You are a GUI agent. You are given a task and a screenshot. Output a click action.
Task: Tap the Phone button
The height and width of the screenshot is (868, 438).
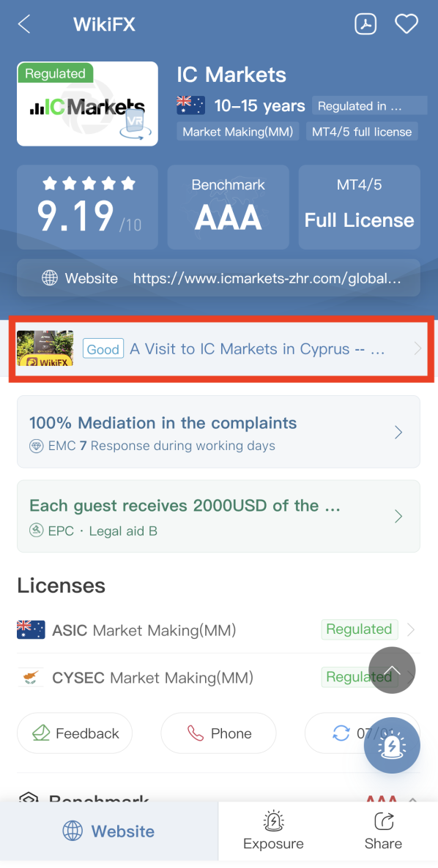(x=219, y=733)
